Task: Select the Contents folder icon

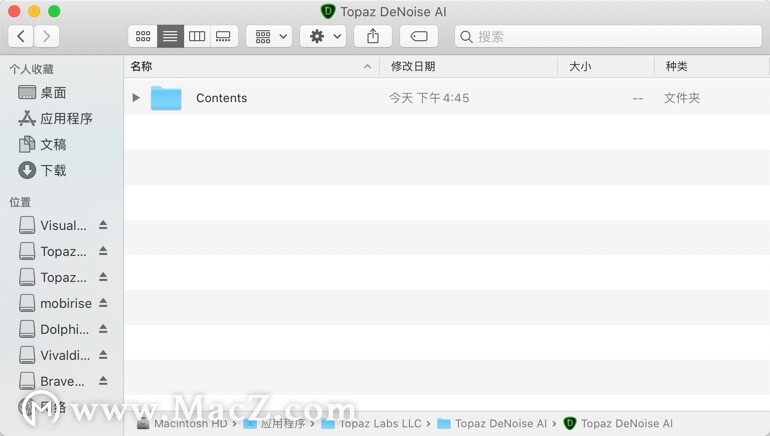Action: tap(166, 98)
